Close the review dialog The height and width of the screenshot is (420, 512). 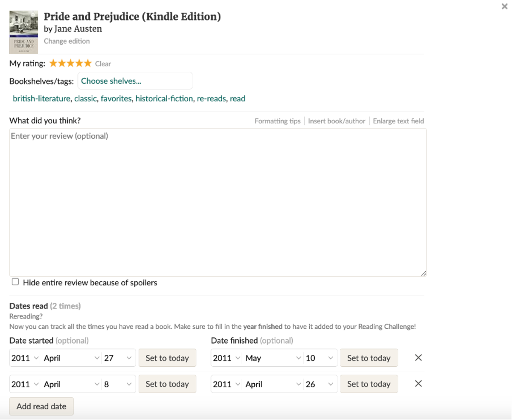point(504,6)
